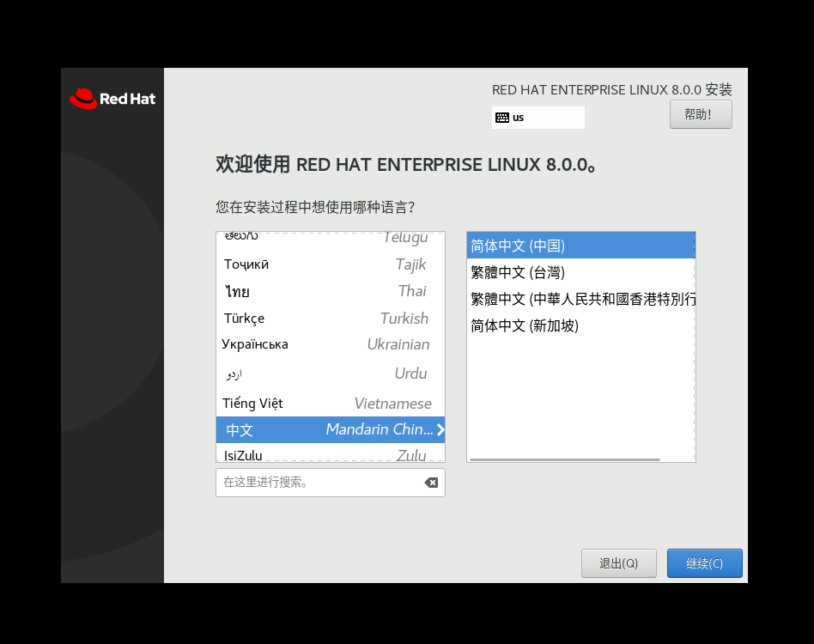Viewport: 814px width, 644px height.
Task: Select Thai language entry
Action: pyautogui.click(x=330, y=291)
